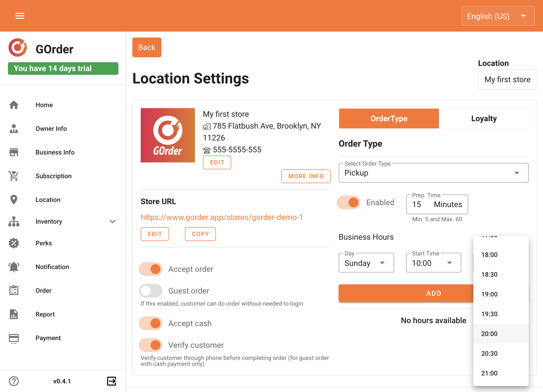
Task: Click the Report chart document icon
Action: point(14,314)
